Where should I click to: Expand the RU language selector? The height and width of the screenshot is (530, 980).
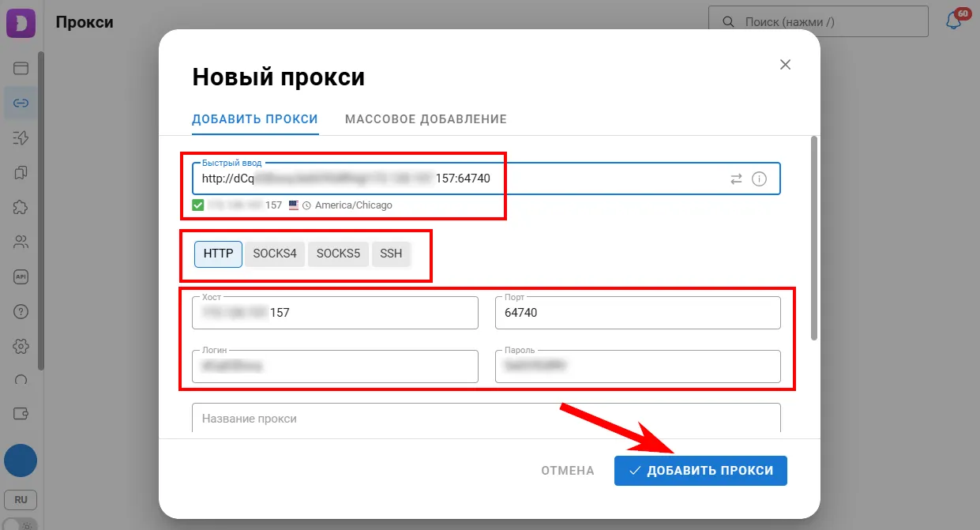coord(21,499)
